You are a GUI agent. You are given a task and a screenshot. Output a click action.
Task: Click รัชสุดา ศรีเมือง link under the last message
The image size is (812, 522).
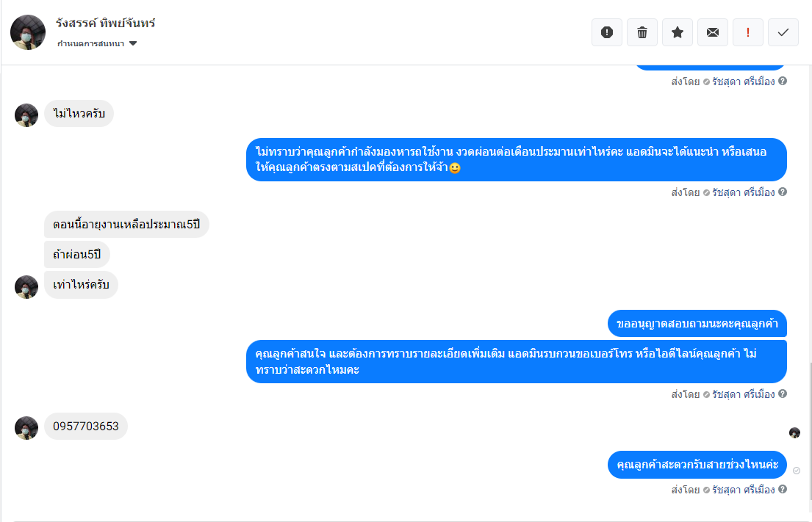click(x=743, y=490)
